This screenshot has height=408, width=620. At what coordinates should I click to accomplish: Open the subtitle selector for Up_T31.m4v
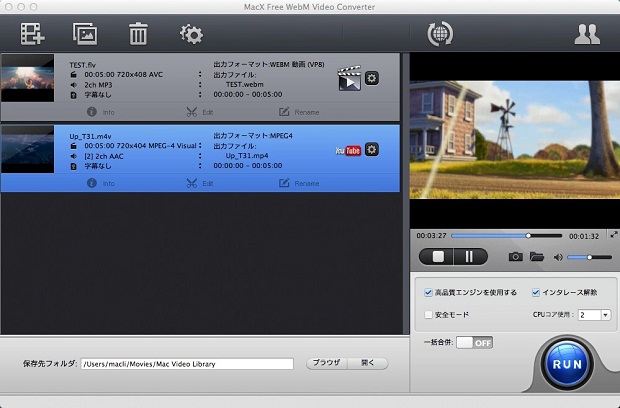click(x=200, y=166)
